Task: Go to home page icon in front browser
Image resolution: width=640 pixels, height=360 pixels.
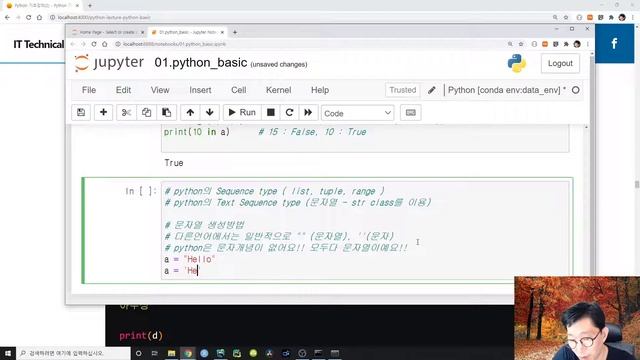Action: pos(105,44)
